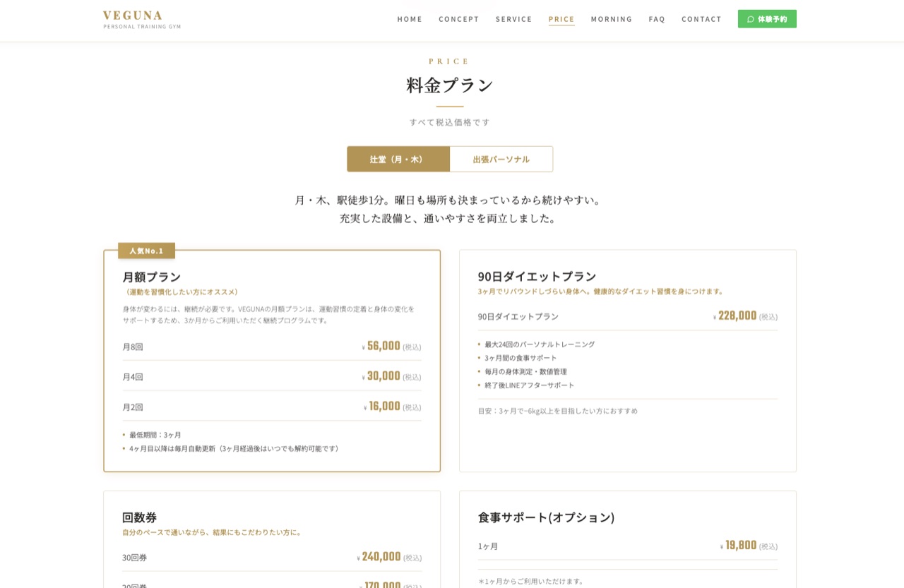Open the FAQ nav link
904x588 pixels.
(x=657, y=19)
